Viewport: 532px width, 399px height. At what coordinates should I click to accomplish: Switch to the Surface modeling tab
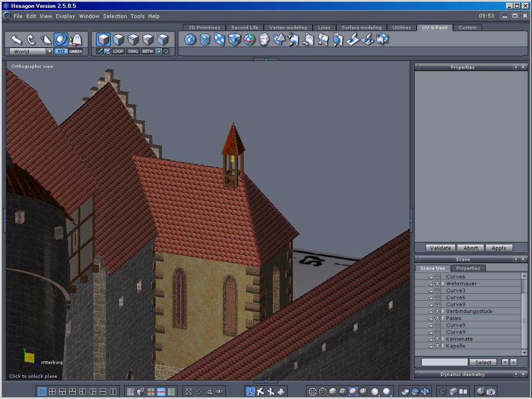click(361, 28)
